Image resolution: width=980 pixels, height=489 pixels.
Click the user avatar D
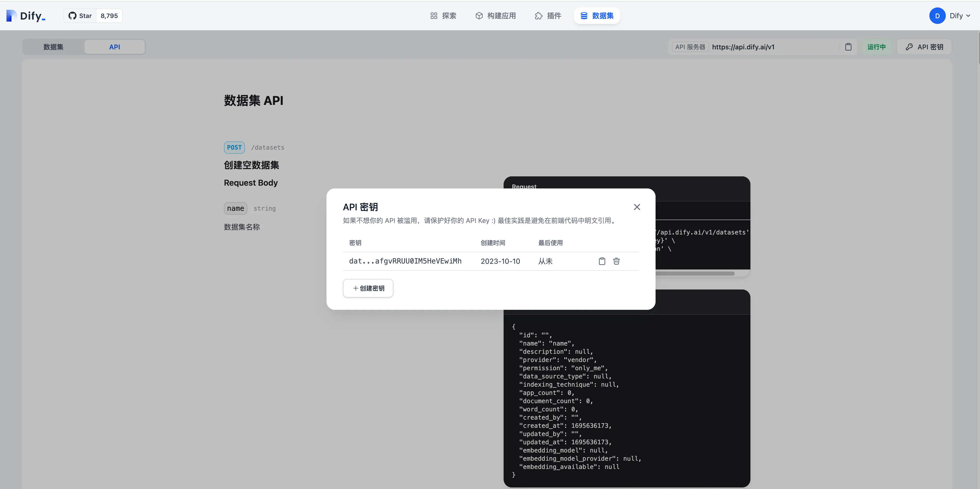(937, 16)
